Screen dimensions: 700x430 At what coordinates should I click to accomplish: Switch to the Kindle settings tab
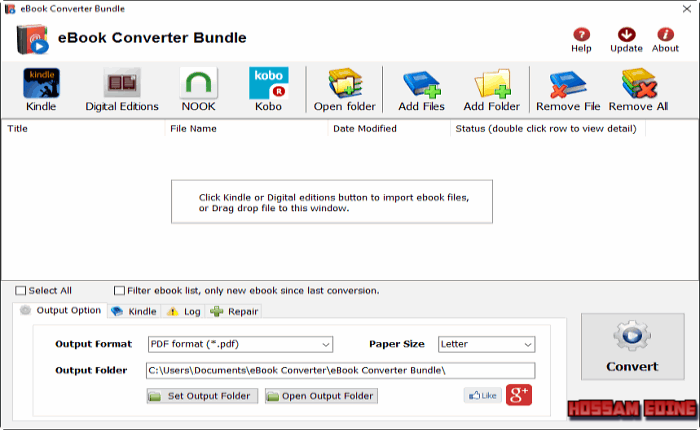134,311
